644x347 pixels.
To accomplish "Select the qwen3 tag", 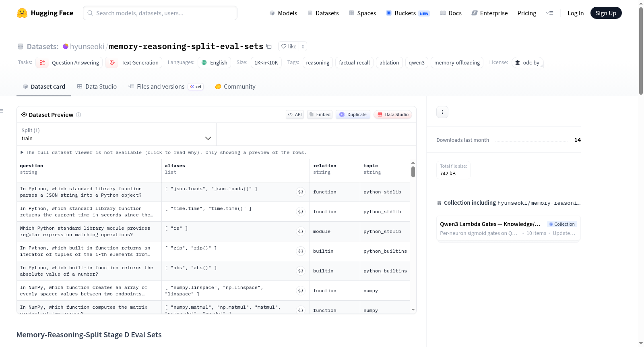I will point(417,62).
